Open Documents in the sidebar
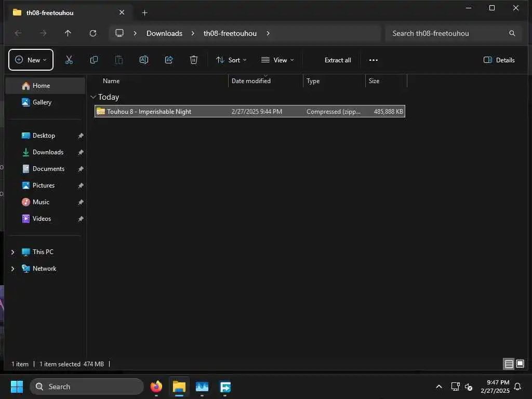 point(45,169)
